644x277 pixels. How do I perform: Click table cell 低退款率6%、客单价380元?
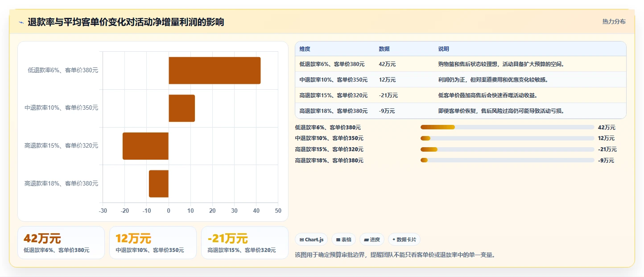click(x=332, y=64)
